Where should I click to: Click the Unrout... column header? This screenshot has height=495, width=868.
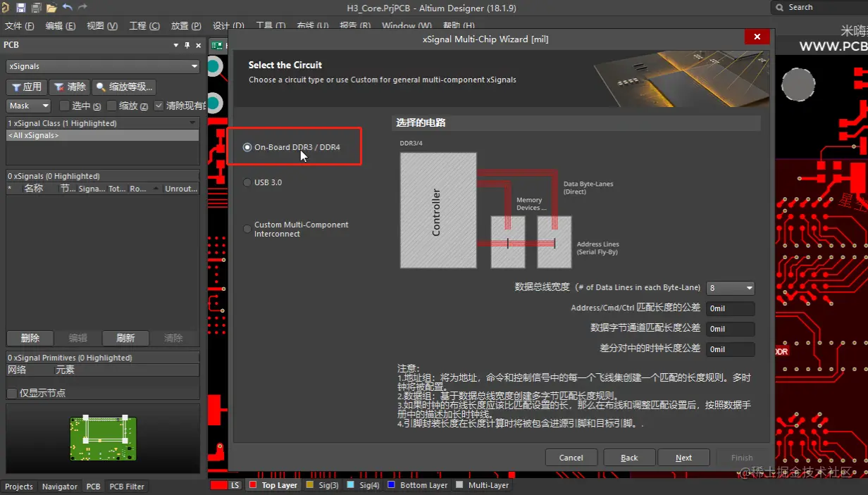pyautogui.click(x=180, y=189)
